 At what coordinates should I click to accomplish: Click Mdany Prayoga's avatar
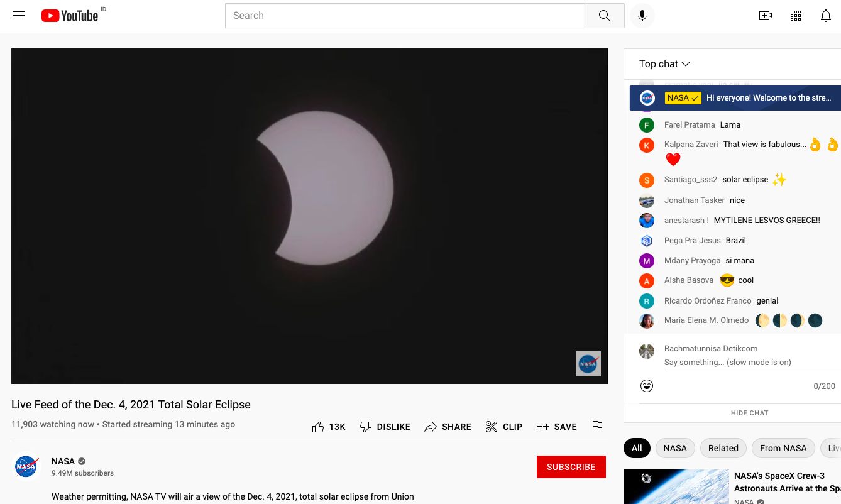[x=647, y=261]
